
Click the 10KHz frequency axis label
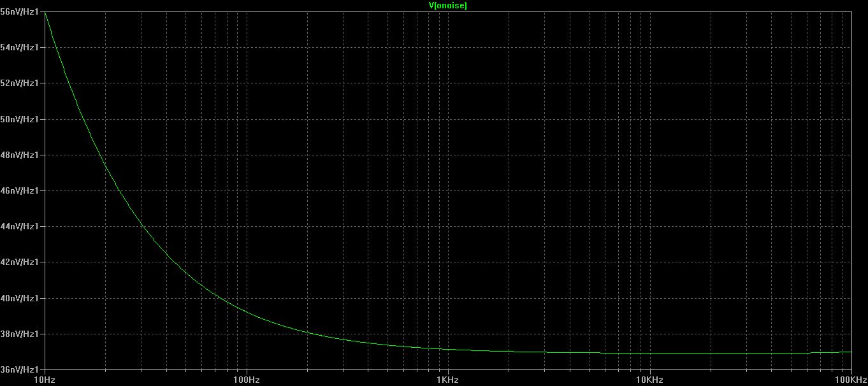pos(650,380)
